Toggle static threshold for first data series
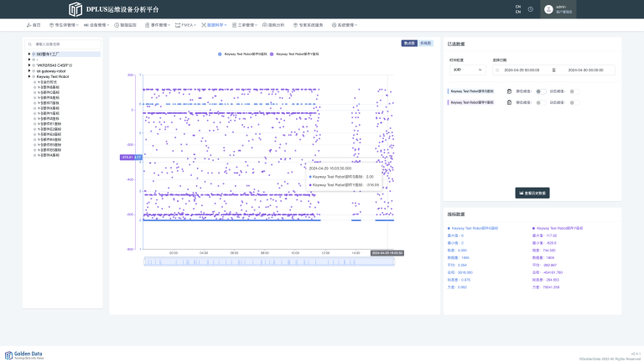 click(x=541, y=90)
